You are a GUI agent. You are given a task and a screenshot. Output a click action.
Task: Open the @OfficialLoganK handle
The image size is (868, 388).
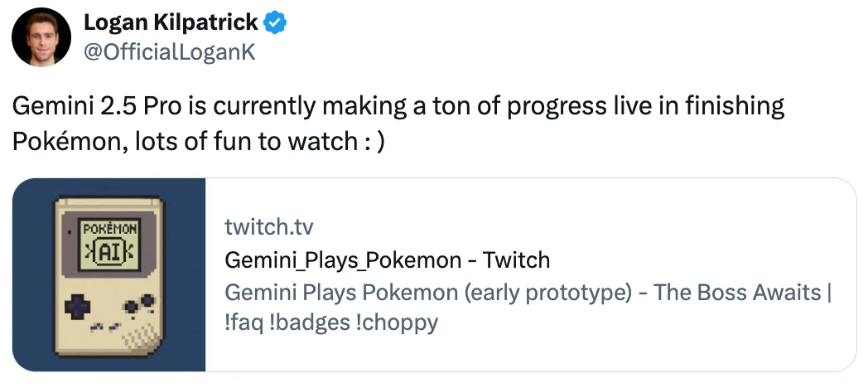pos(169,52)
